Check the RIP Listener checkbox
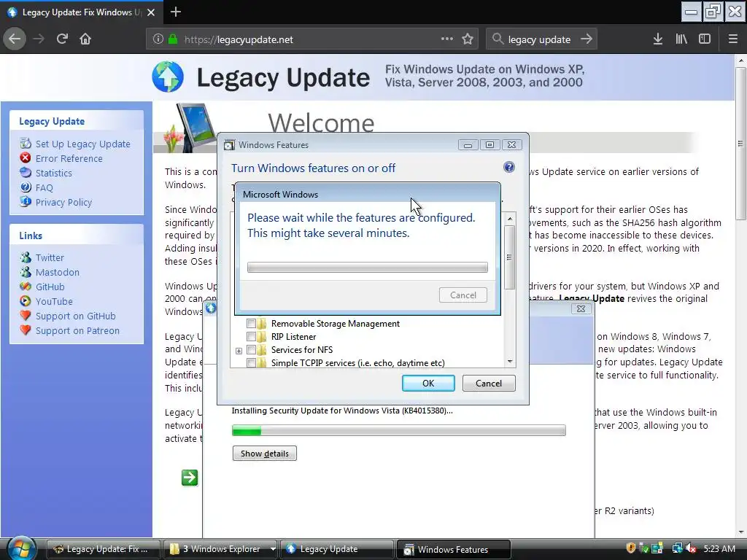 [x=251, y=337]
